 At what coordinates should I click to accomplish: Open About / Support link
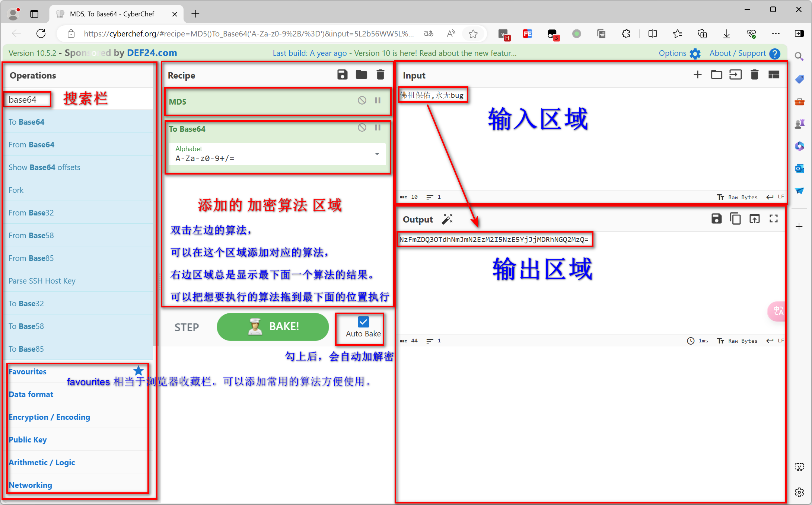pos(738,53)
